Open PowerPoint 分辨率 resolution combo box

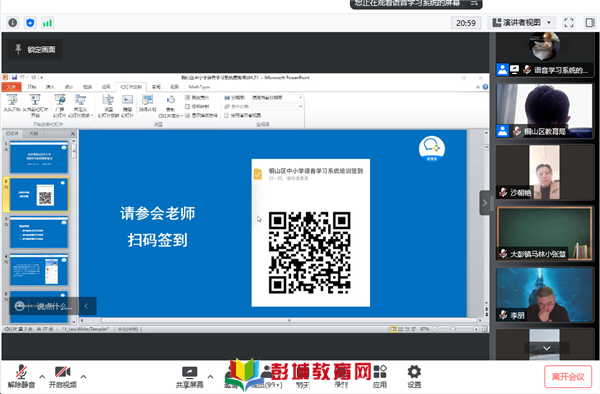pos(277,98)
